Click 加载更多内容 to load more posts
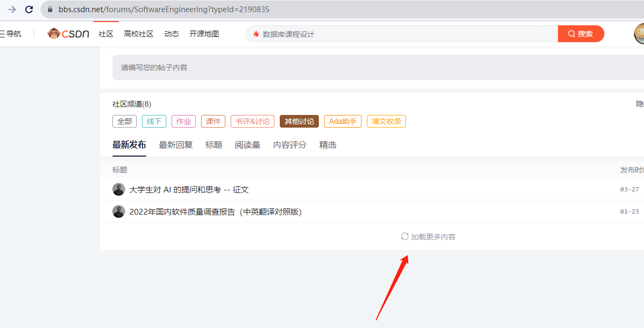 (433, 237)
